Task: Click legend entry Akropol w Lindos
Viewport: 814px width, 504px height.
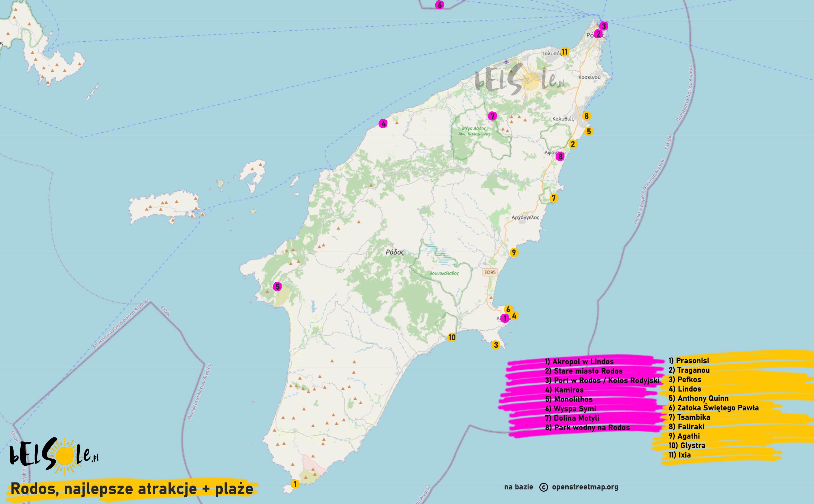Action: pos(579,362)
